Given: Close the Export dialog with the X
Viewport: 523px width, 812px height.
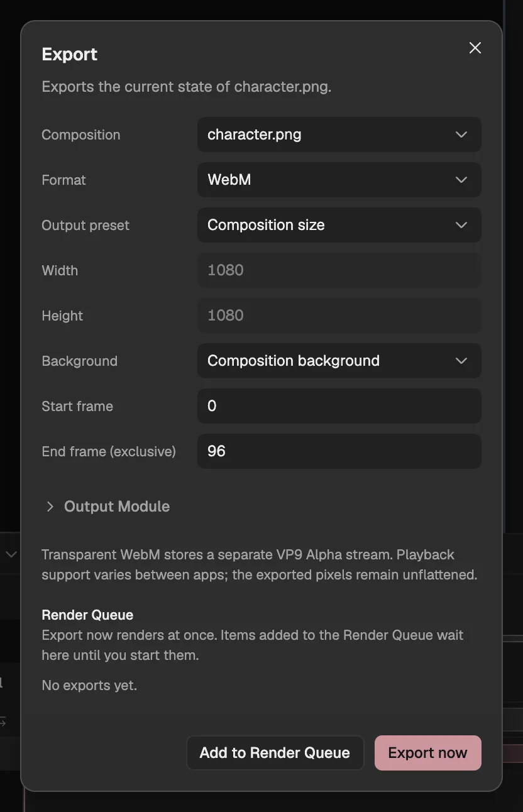Looking at the screenshot, I should (x=475, y=48).
